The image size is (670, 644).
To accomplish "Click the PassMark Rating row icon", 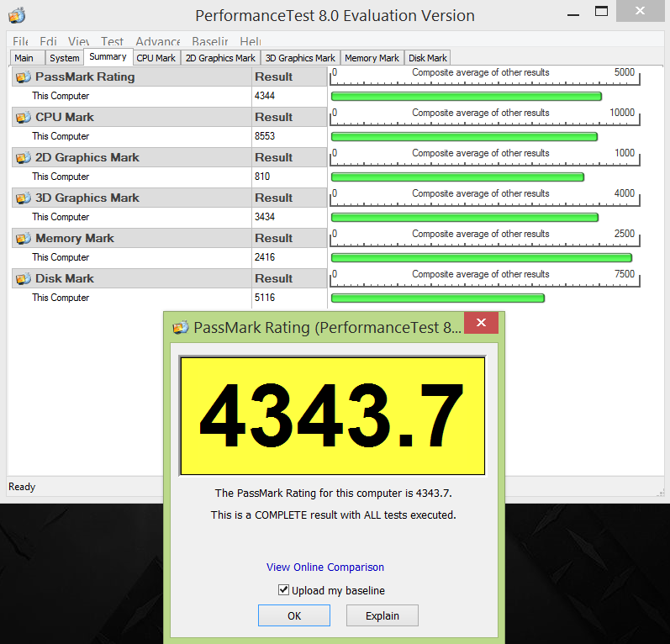I will tap(24, 77).
